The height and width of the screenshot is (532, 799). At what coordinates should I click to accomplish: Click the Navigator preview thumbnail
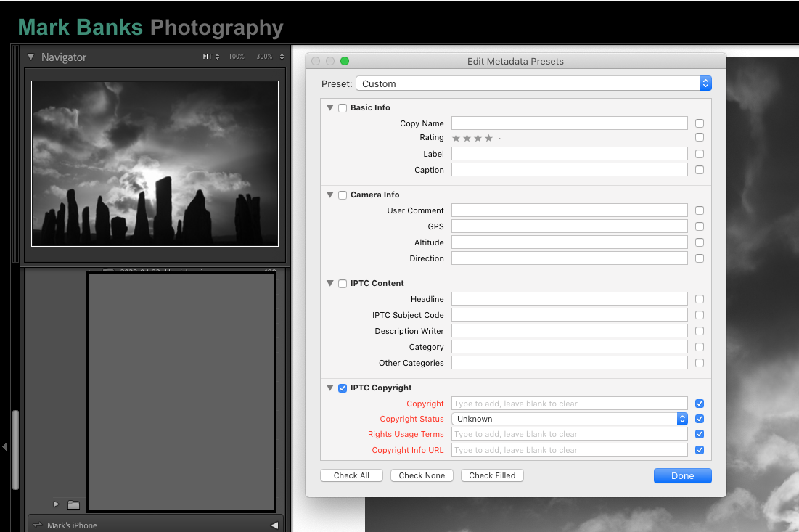[155, 163]
